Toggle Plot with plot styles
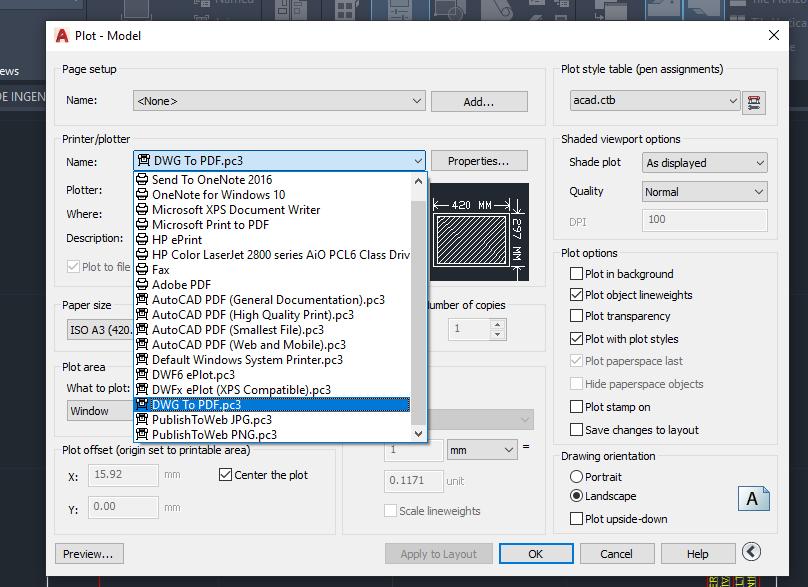The image size is (808, 587). [576, 339]
